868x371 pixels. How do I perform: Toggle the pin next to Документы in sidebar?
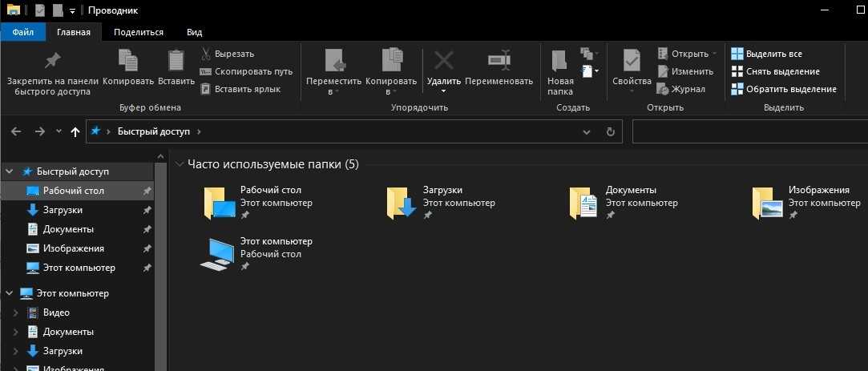pyautogui.click(x=147, y=229)
